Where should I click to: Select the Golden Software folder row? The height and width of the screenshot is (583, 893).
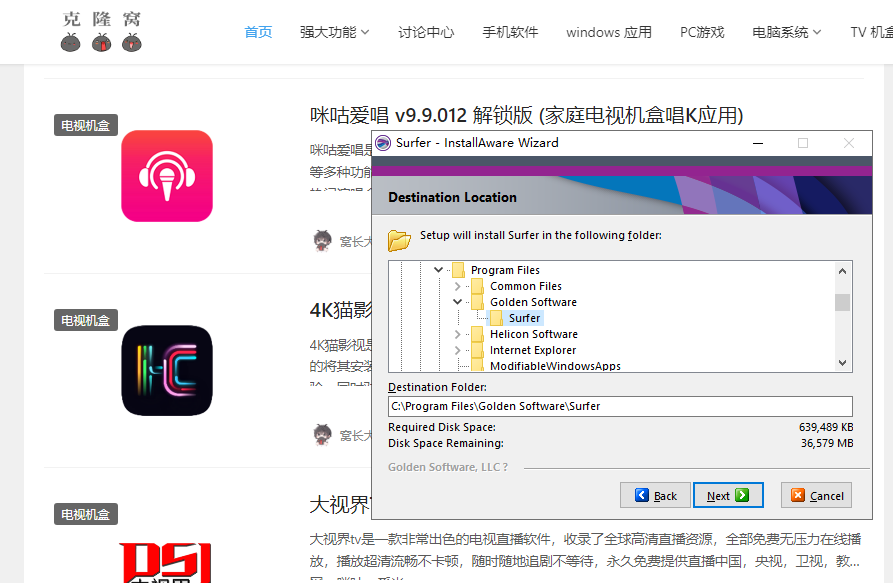[x=533, y=302]
